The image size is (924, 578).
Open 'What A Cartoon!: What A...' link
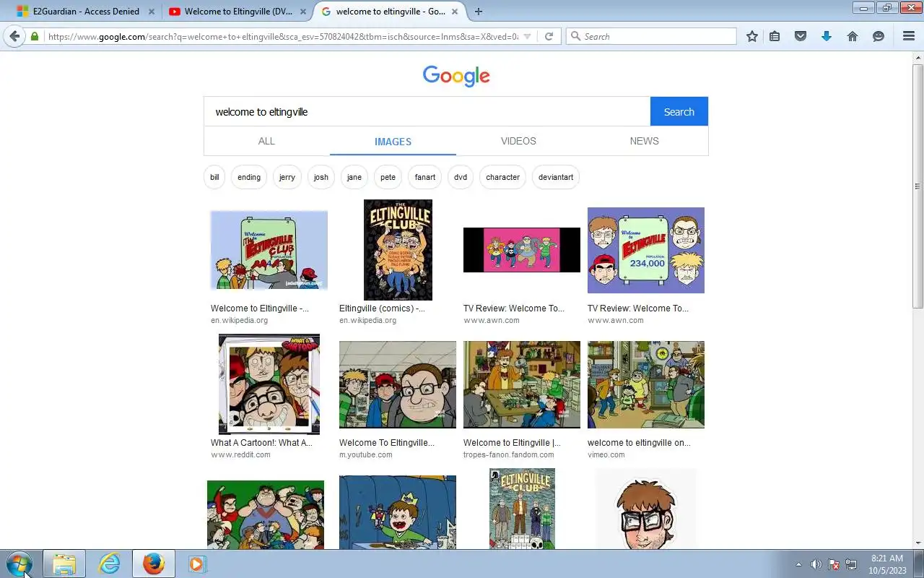[261, 443]
